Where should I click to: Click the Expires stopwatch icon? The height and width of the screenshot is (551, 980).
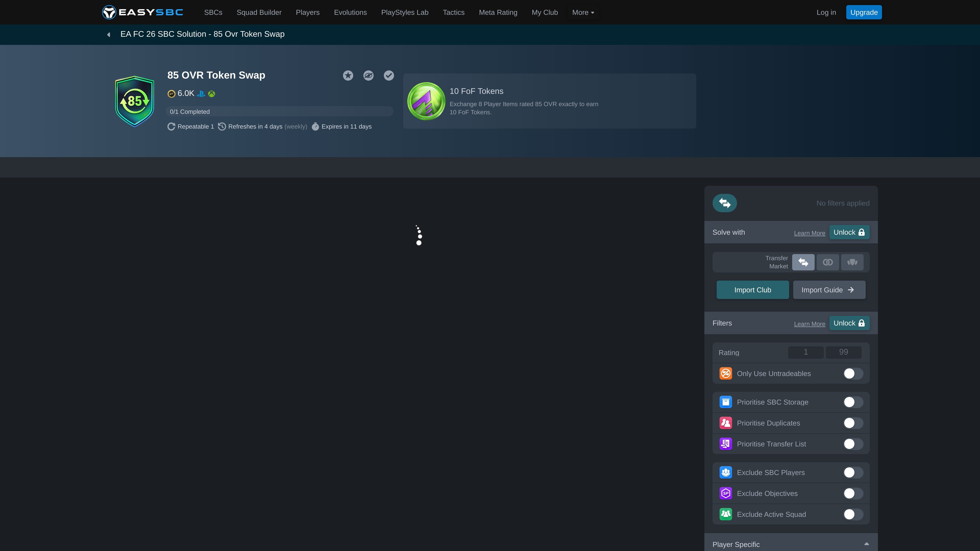pos(315,127)
